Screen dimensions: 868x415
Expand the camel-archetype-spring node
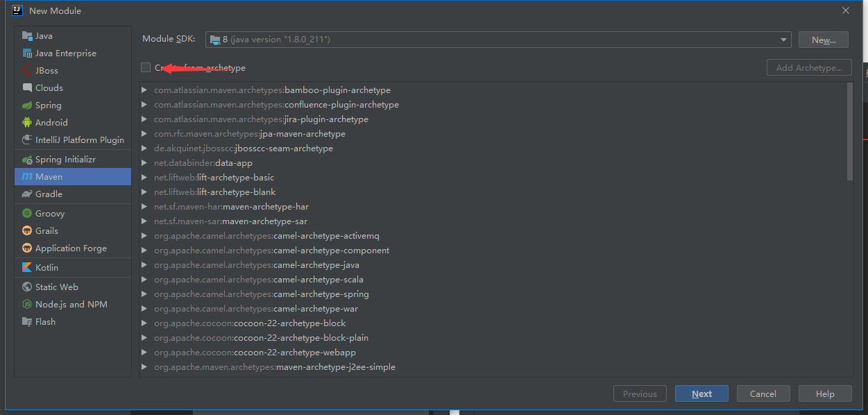coord(144,294)
